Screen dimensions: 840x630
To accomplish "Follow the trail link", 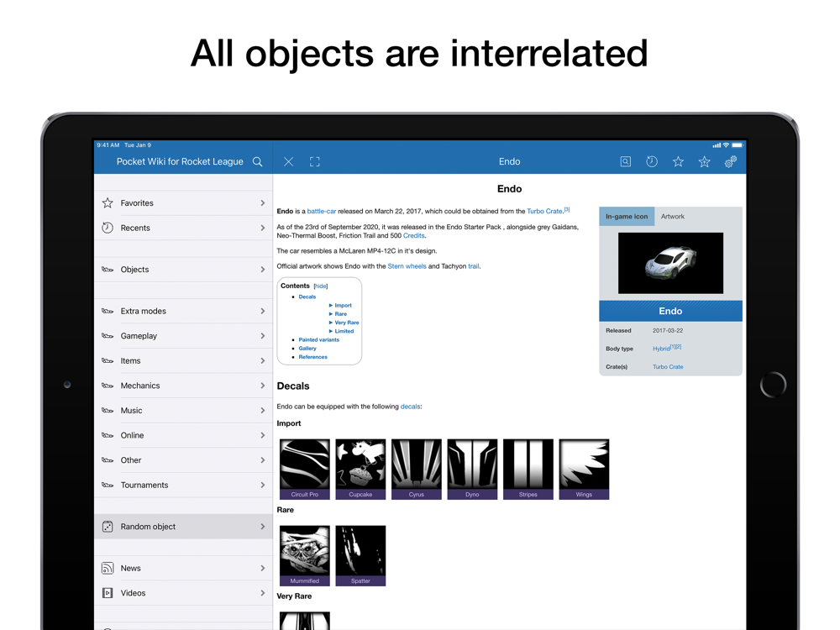I will [x=474, y=266].
